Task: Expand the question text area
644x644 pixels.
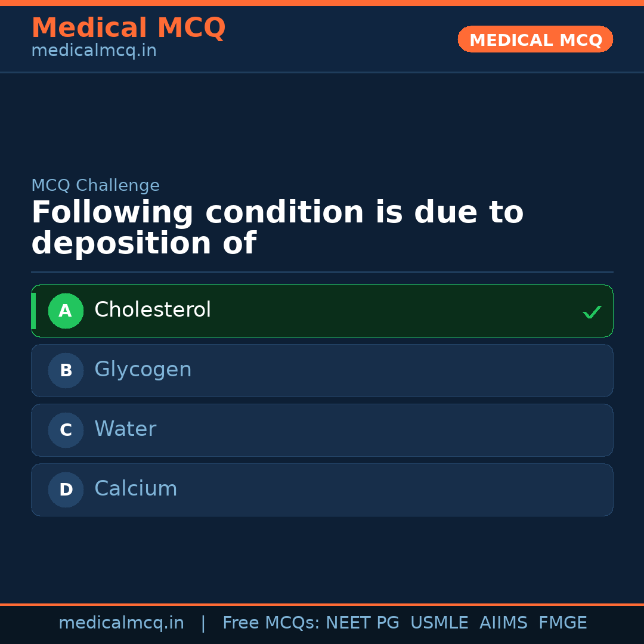Action: click(x=278, y=227)
